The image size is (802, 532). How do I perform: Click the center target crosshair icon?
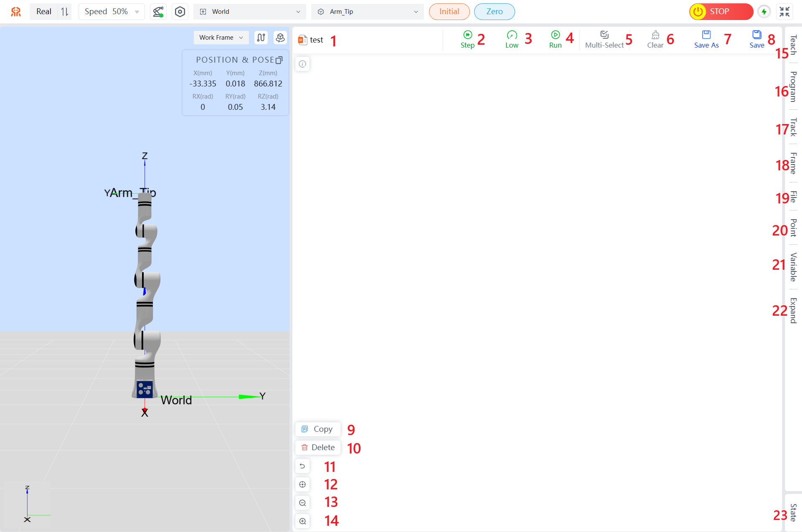302,484
